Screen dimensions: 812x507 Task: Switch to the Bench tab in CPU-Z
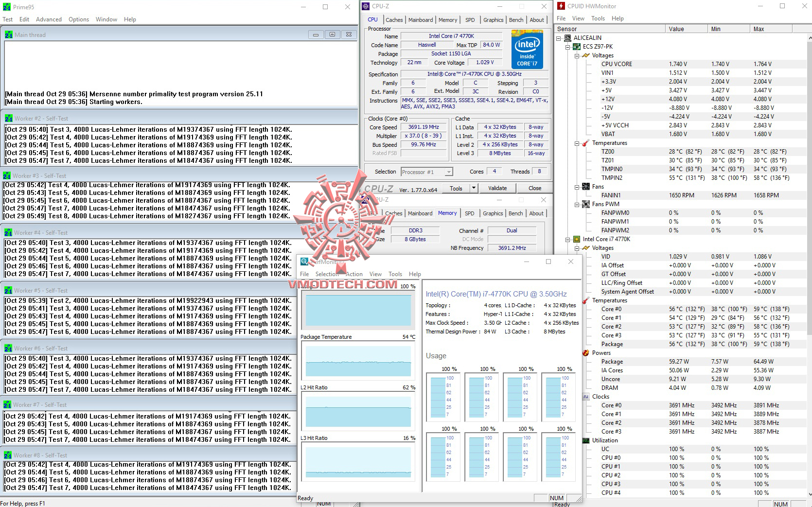click(516, 19)
